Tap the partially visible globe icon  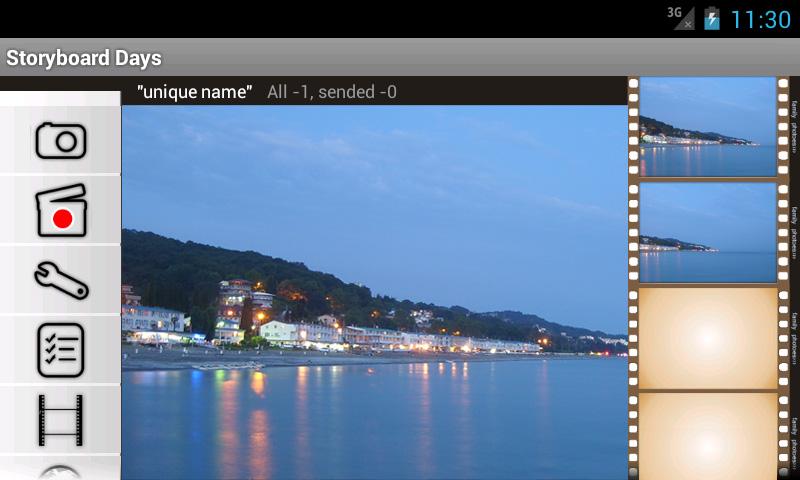60,472
